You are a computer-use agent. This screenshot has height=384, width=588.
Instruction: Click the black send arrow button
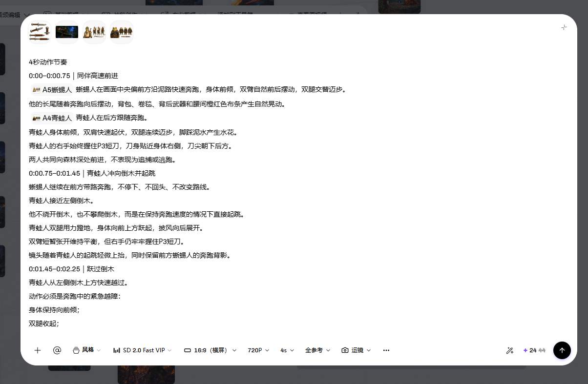point(562,350)
